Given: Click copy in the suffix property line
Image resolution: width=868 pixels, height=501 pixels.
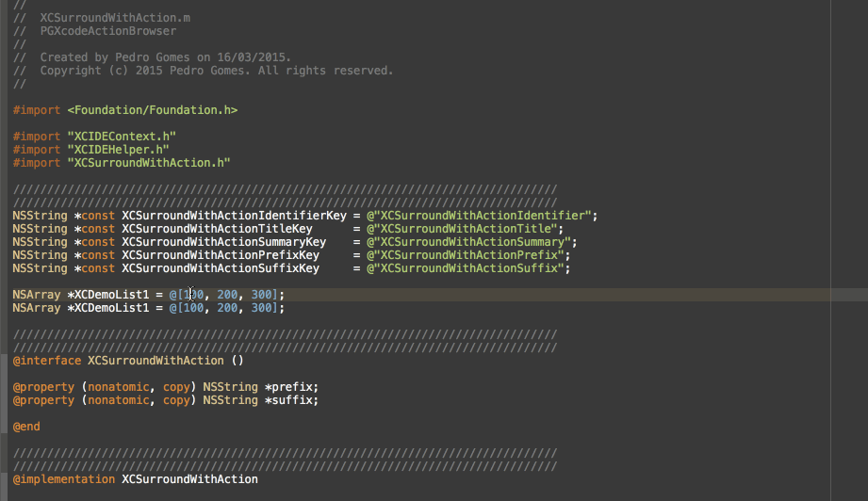Looking at the screenshot, I should pyautogui.click(x=176, y=400).
